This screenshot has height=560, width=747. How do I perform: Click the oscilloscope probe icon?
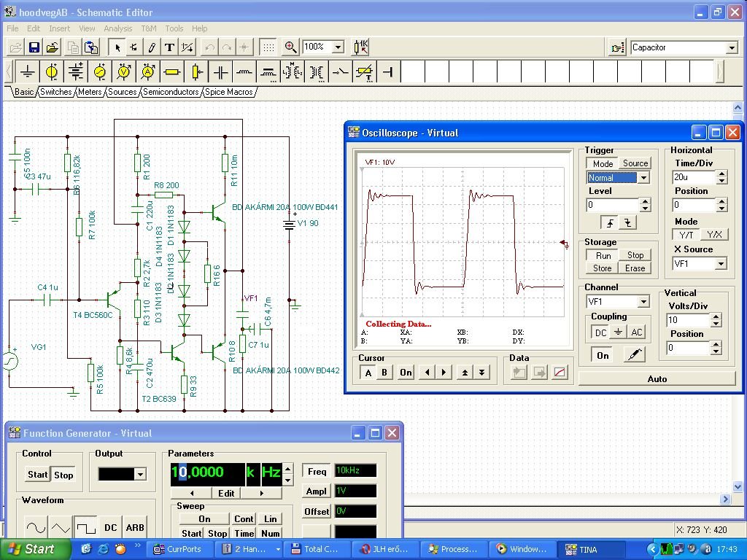(x=634, y=355)
